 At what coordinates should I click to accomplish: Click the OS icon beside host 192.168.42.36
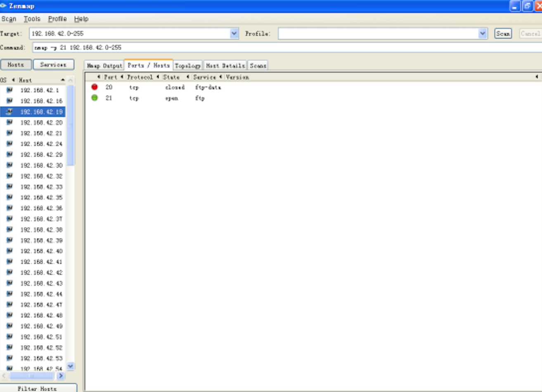point(9,208)
